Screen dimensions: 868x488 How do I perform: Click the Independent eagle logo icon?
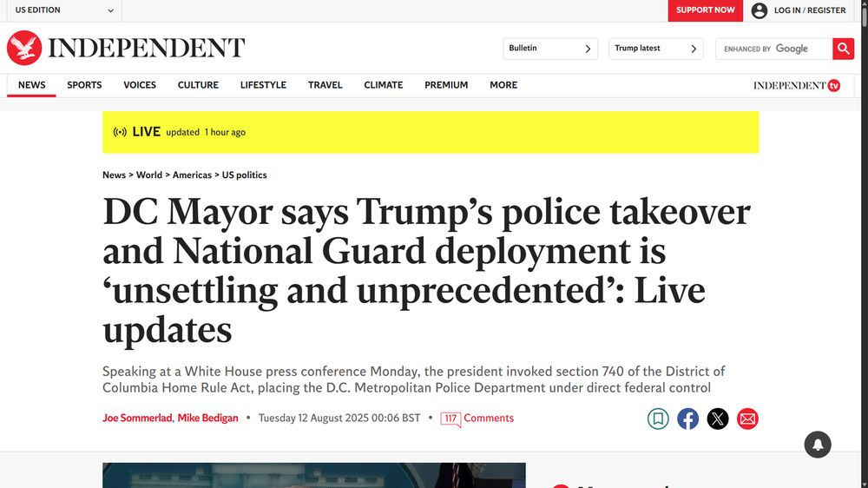click(x=24, y=48)
